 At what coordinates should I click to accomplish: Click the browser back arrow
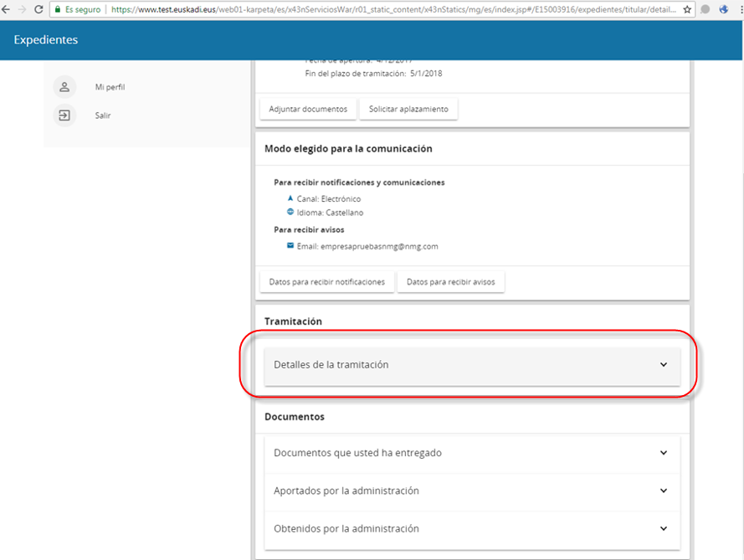(x=6, y=9)
